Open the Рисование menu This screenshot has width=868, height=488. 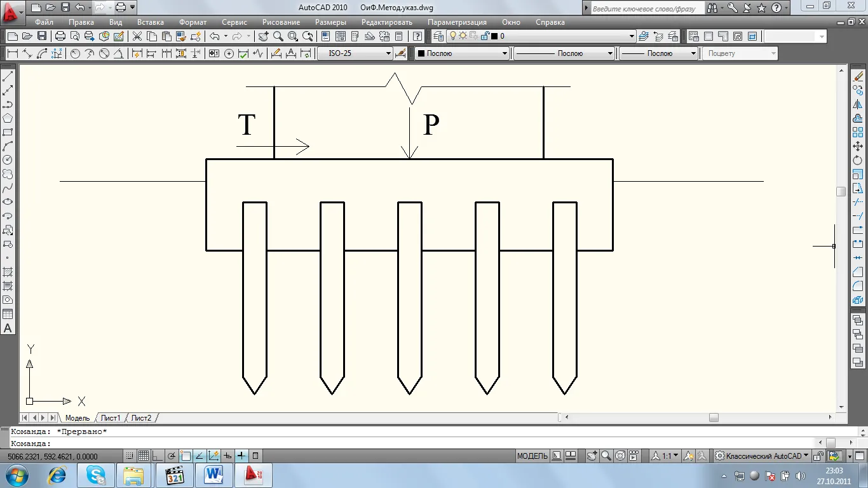281,22
